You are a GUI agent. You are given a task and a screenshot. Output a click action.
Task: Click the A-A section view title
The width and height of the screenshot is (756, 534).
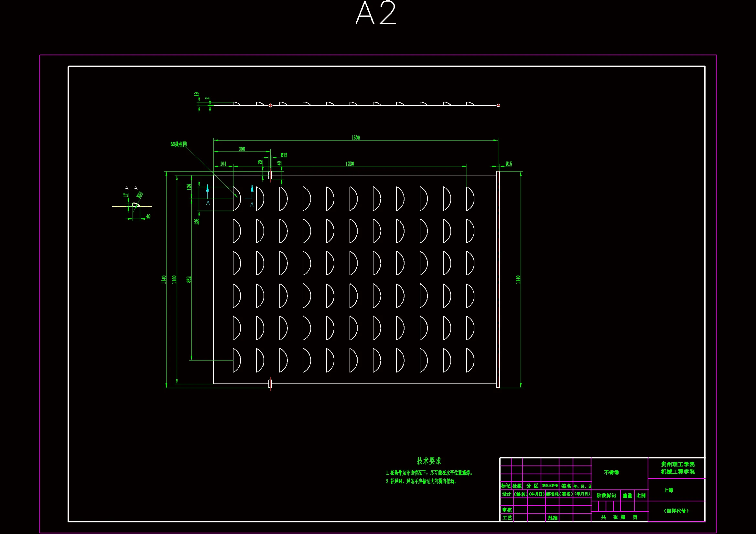(x=131, y=188)
